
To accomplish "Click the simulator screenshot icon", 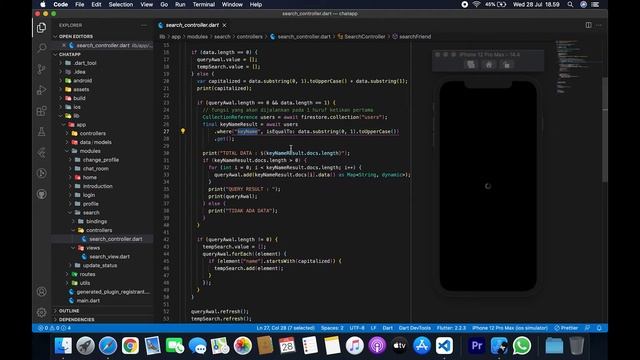I will pyautogui.click(x=471, y=64).
